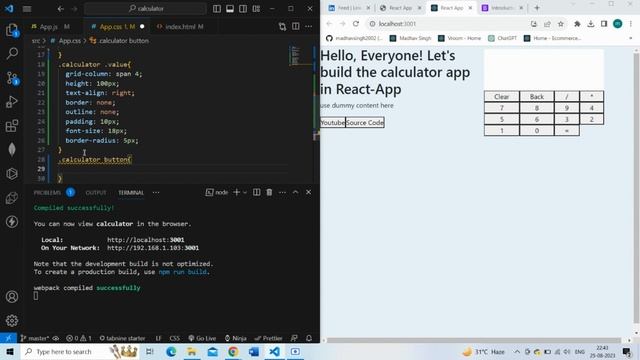Open the Madhav Singh bookmark
The image size is (640, 360).
411,38
